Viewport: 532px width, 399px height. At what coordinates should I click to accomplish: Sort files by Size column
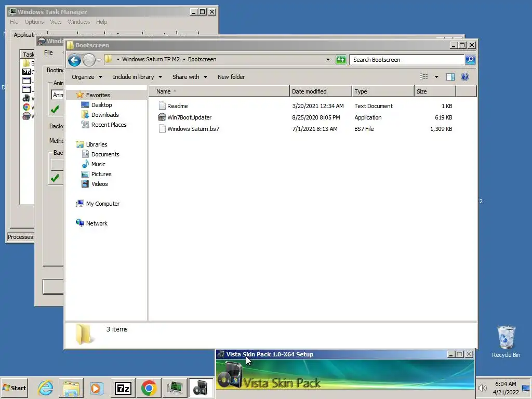pos(435,91)
